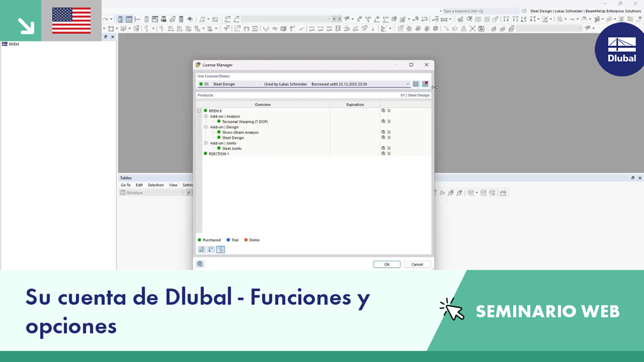644x362 pixels.
Task: Open the license selection combo box
Action: pos(304,84)
